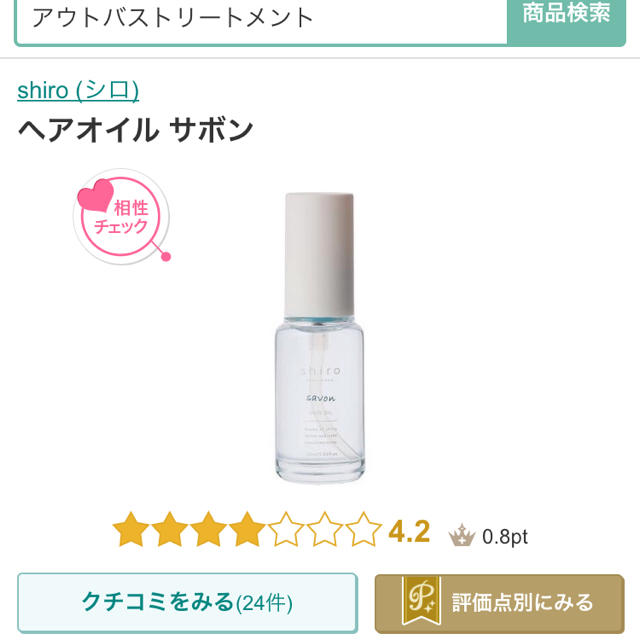Open the 相性チェック compatibility badge text

(x=122, y=217)
